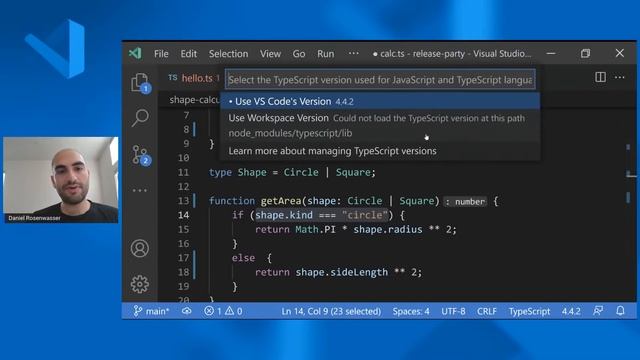Screen dimensions: 640x360
Task: Expand the overflow menu ellipsis in menu bar
Action: 353,53
